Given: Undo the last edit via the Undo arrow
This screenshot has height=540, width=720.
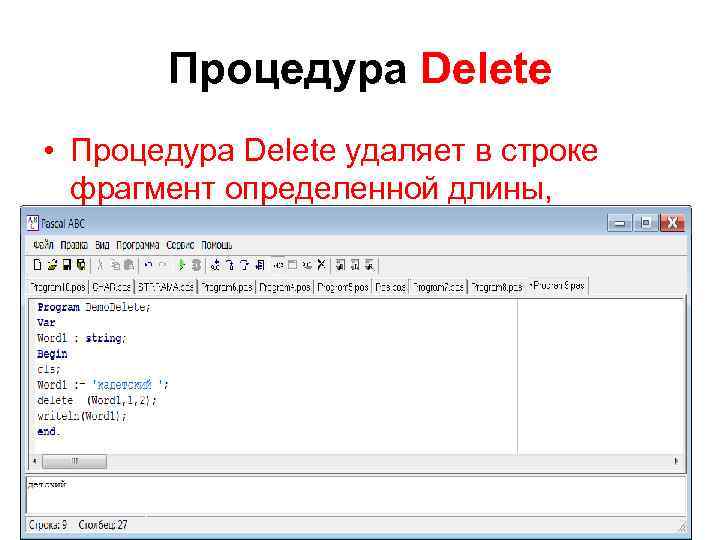Looking at the screenshot, I should (x=148, y=265).
